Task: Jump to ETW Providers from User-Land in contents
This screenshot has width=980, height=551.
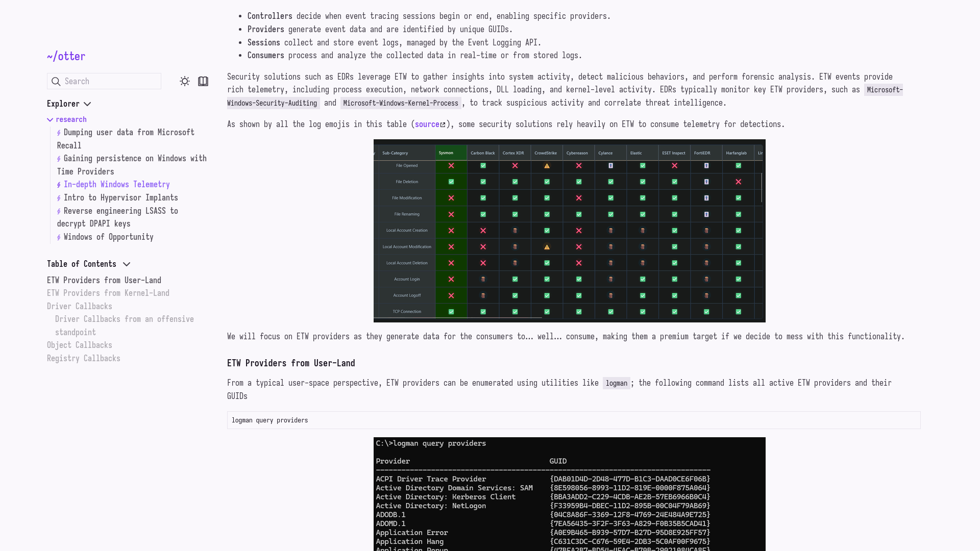Action: point(104,281)
